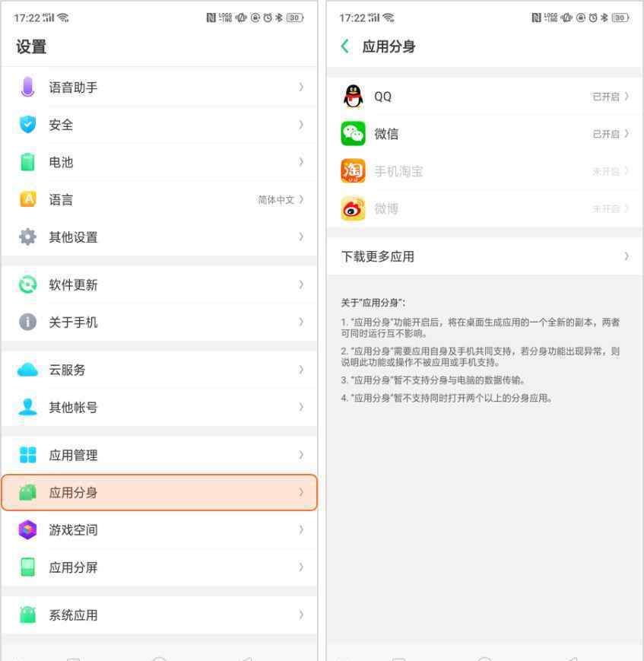This screenshot has height=661, width=644.
Task: Open Weibo clone status 未开启
Action: (x=610, y=208)
